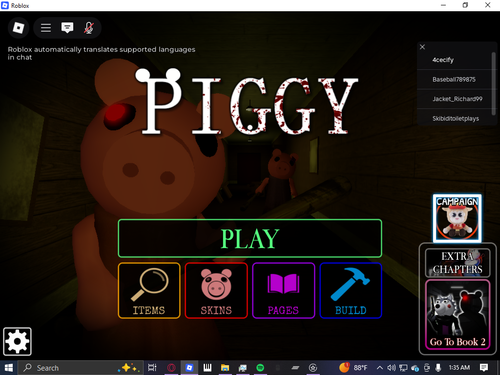Start the game with PLAY
500x375 pixels.
tap(250, 238)
